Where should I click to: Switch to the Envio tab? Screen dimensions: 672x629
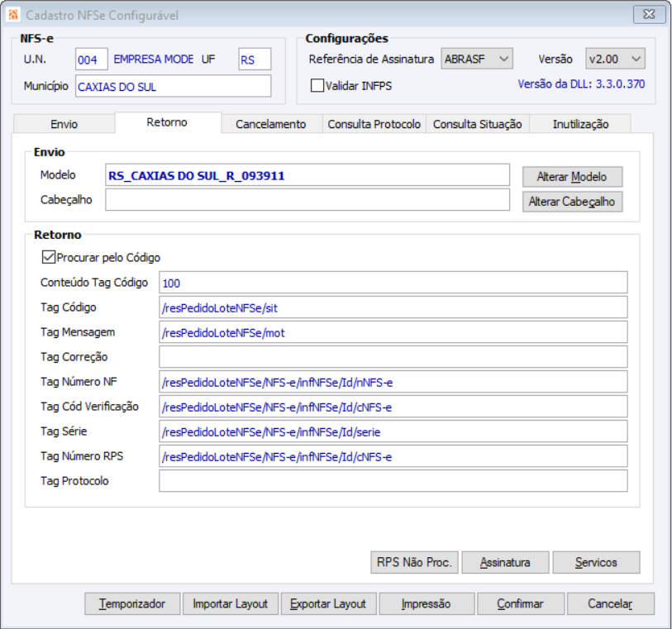(x=64, y=124)
